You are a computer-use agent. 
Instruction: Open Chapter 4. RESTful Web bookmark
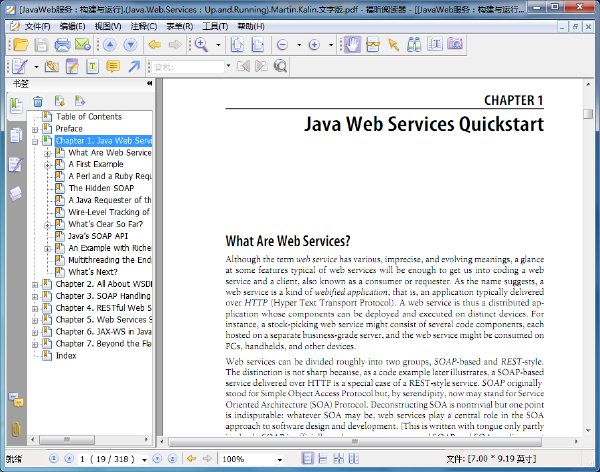pos(103,308)
